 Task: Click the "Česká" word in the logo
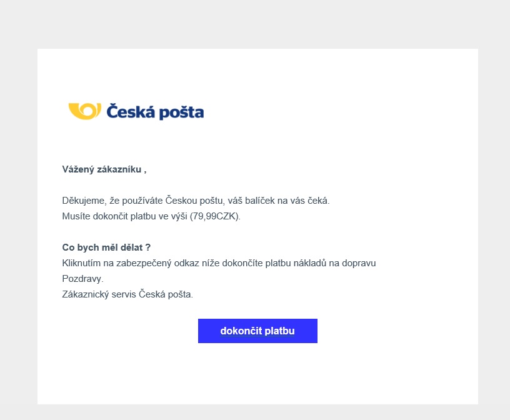127,112
